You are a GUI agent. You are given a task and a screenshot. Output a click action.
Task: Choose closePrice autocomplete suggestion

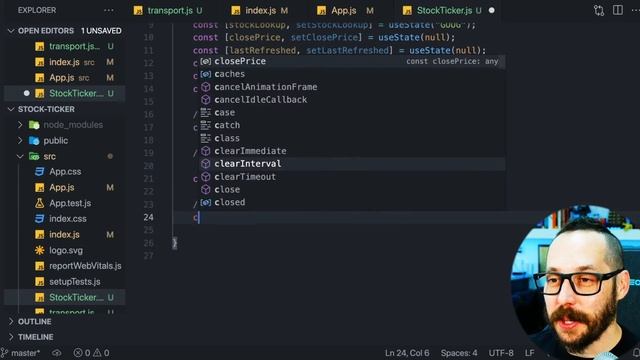click(352, 61)
